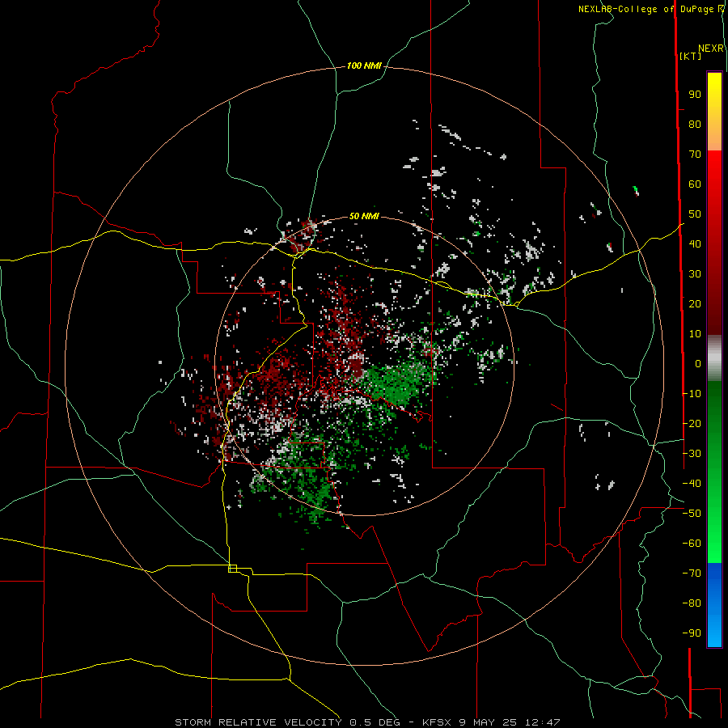Click the "KFSX" radar site identifier

point(437,722)
